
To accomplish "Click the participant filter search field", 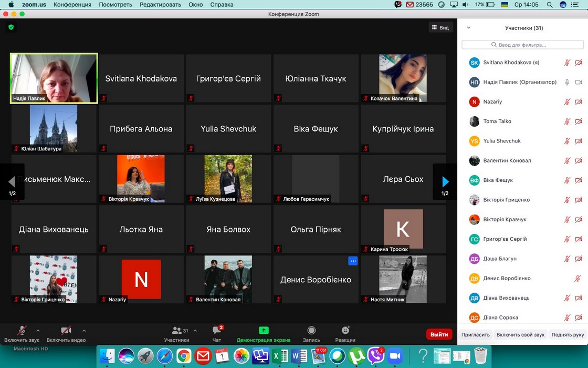I will coord(522,45).
